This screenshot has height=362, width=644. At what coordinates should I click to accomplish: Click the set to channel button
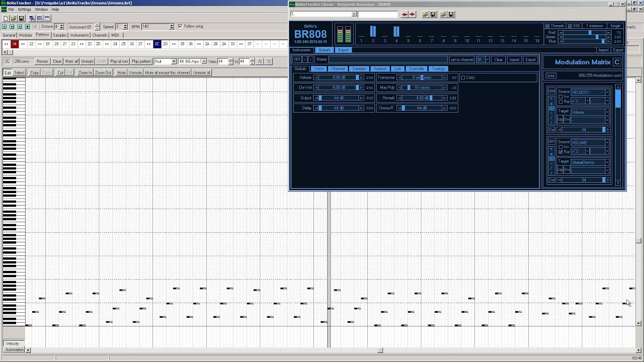pos(462,60)
